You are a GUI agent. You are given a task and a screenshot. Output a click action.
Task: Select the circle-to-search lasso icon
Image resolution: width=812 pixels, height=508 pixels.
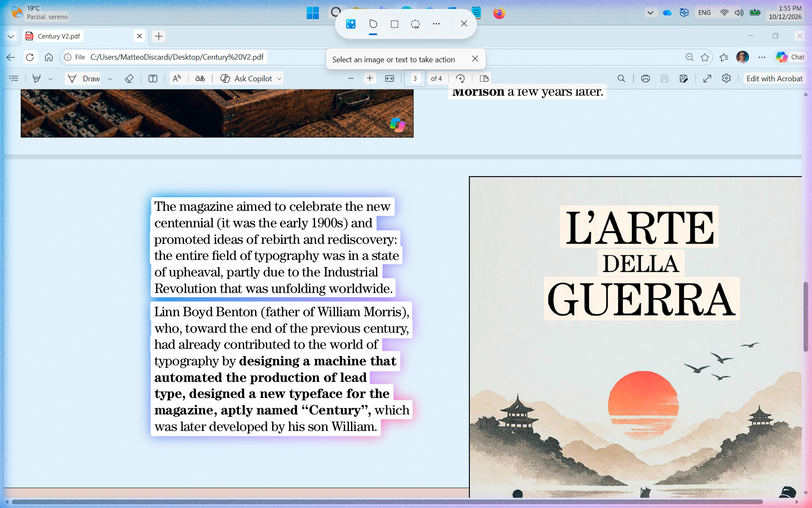[415, 24]
